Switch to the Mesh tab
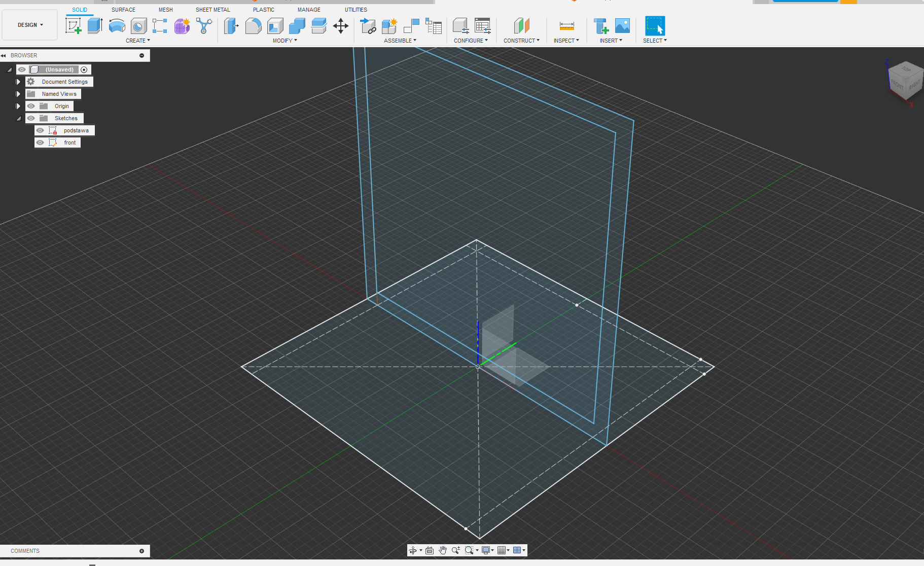Screen dimensions: 924x566 coord(165,10)
